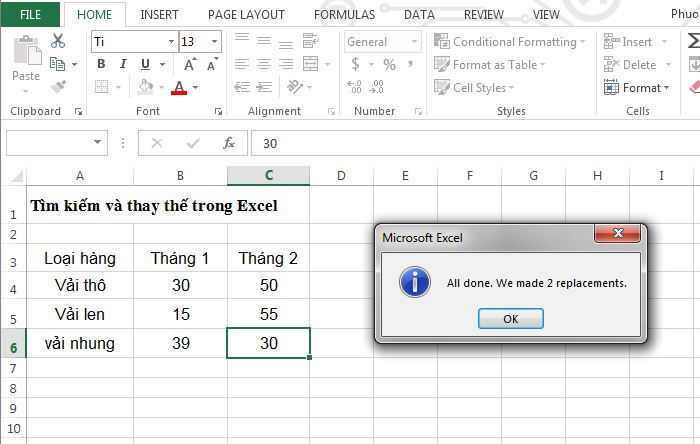This screenshot has height=444, width=700.
Task: Click the red Font Color swatch
Action: (179, 88)
